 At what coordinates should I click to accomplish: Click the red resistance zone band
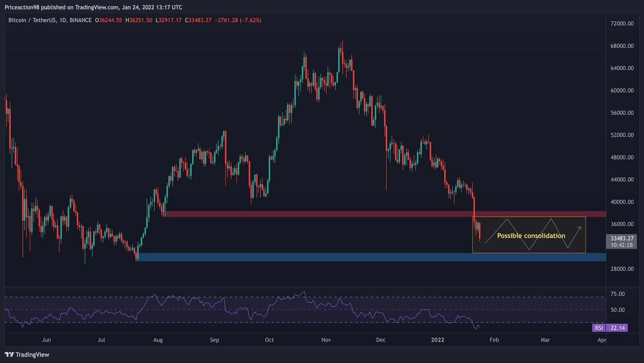pos(384,214)
